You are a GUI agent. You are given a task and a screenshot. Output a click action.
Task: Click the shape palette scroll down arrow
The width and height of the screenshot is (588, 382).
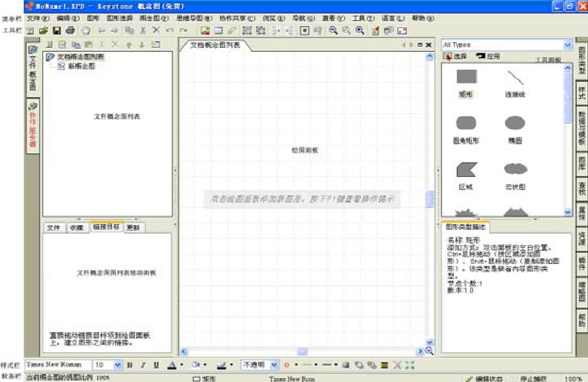click(568, 212)
